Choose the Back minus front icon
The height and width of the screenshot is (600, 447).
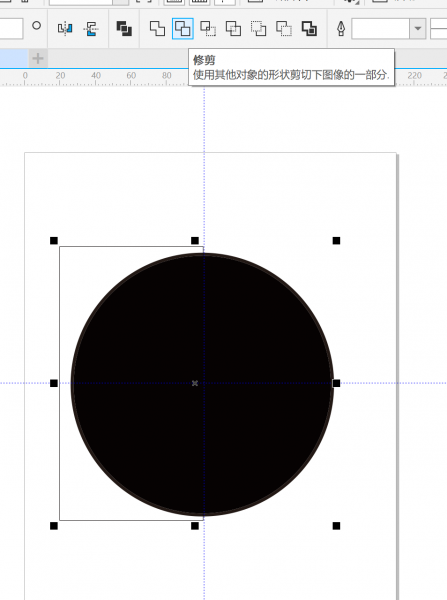(284, 29)
